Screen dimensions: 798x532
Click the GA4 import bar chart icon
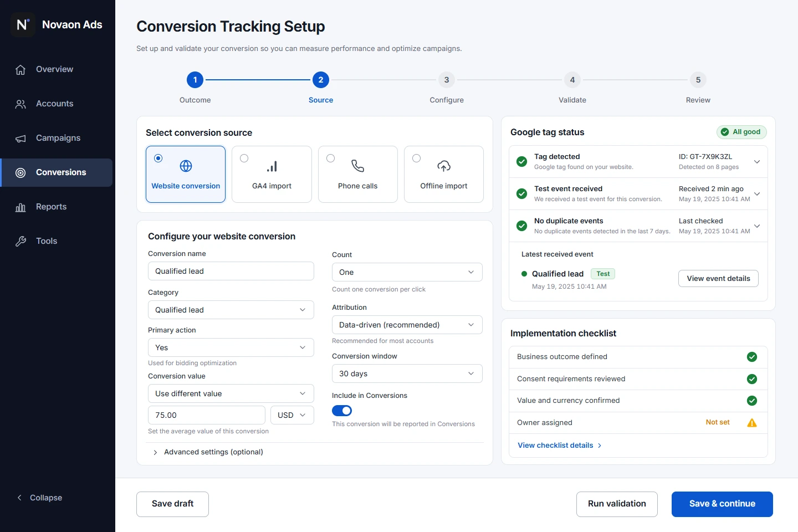[x=272, y=166]
